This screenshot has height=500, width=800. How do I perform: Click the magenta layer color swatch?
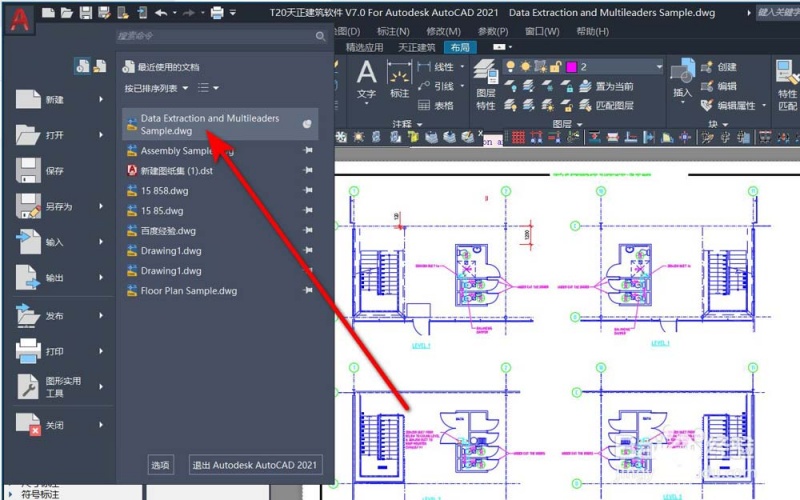click(571, 67)
